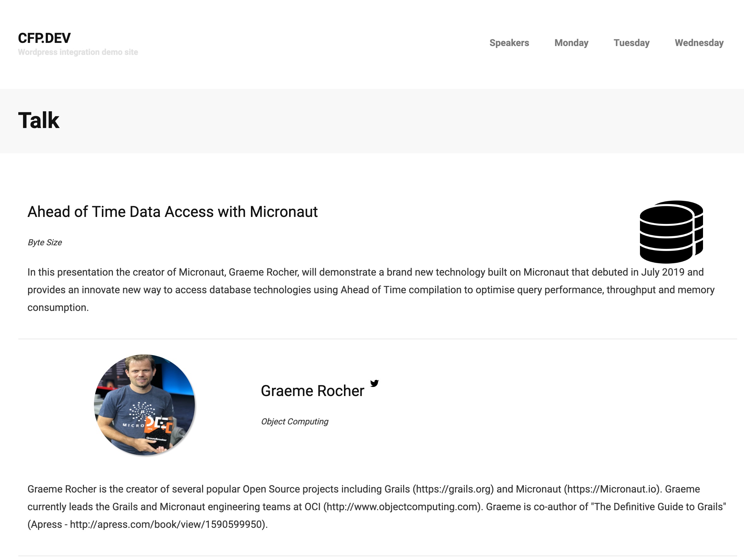This screenshot has width=744, height=560.
Task: Click the Byte Size talk type label
Action: pos(45,242)
